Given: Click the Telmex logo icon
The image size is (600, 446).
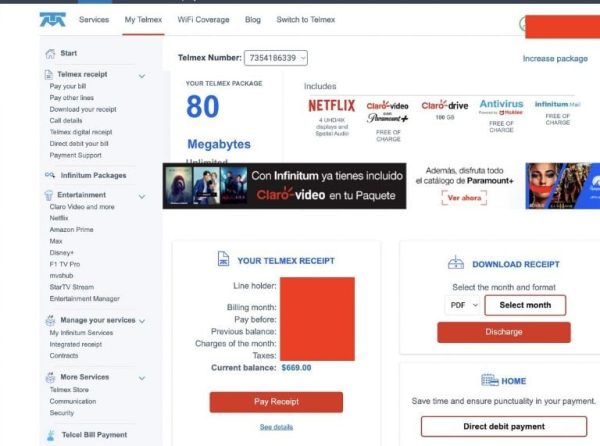Looking at the screenshot, I should (52, 20).
